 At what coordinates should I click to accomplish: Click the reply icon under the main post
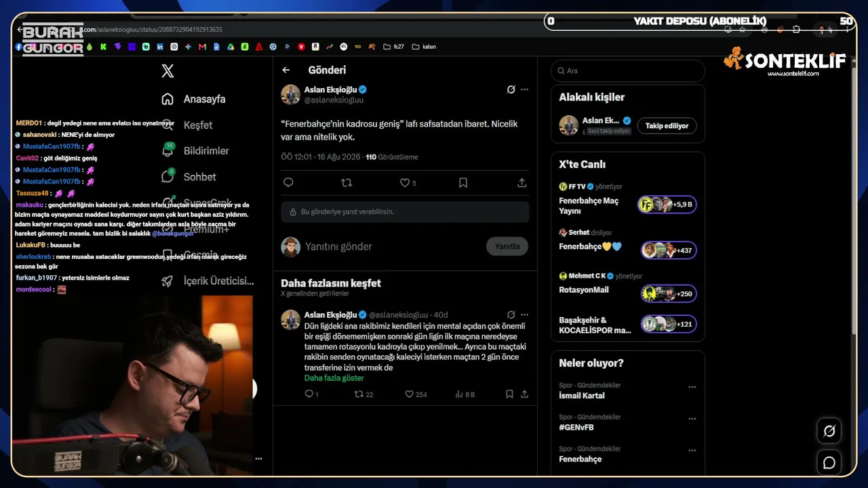288,182
